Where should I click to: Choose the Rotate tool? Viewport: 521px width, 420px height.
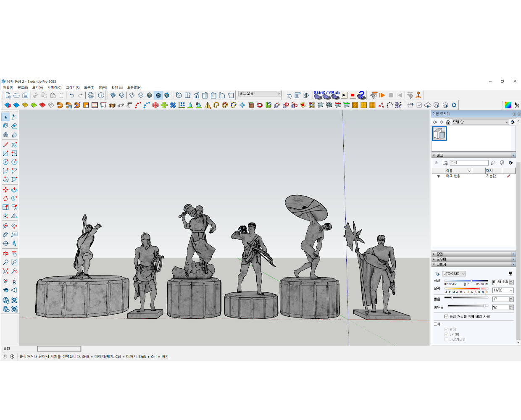(x=5, y=198)
